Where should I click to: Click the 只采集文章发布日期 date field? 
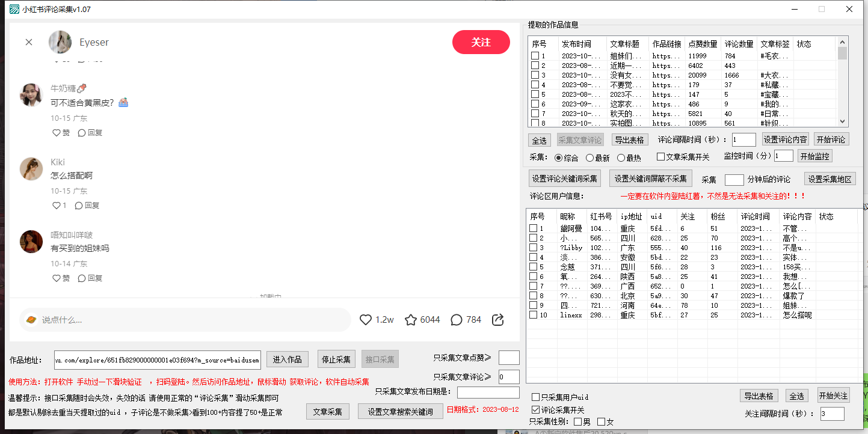pyautogui.click(x=488, y=393)
